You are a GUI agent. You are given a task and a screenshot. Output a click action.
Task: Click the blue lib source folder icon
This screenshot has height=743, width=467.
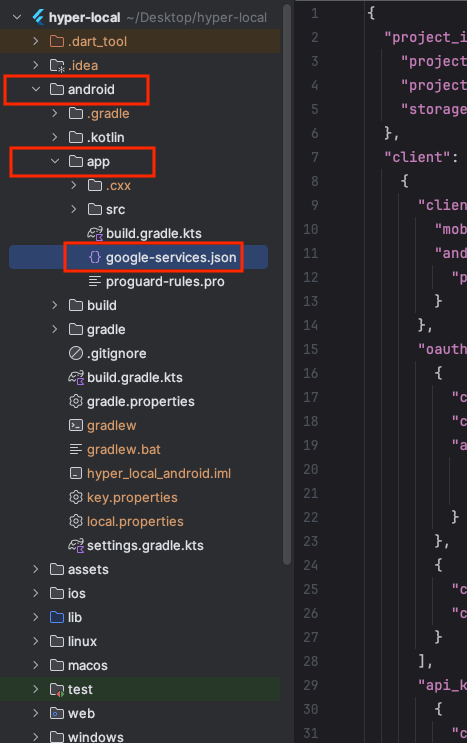pyautogui.click(x=57, y=617)
